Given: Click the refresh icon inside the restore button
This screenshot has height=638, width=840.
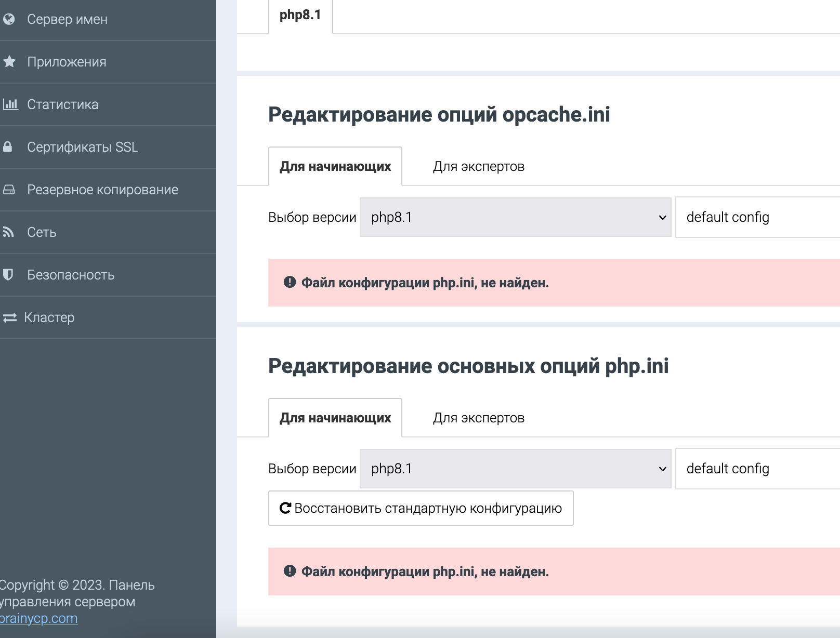Looking at the screenshot, I should pos(285,508).
